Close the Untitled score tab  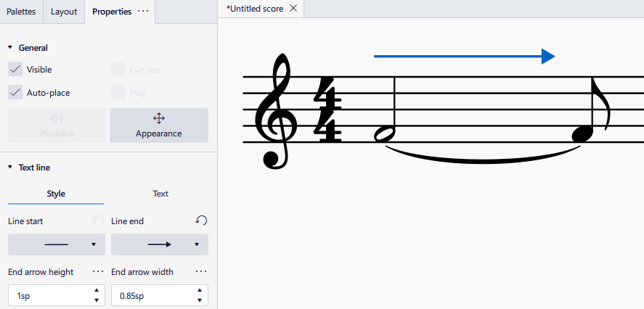pyautogui.click(x=293, y=8)
